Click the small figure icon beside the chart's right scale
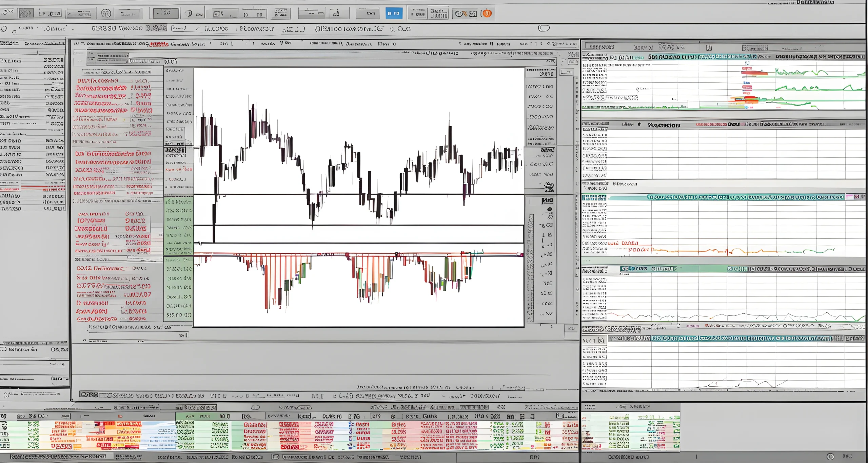The width and height of the screenshot is (868, 463). [549, 187]
